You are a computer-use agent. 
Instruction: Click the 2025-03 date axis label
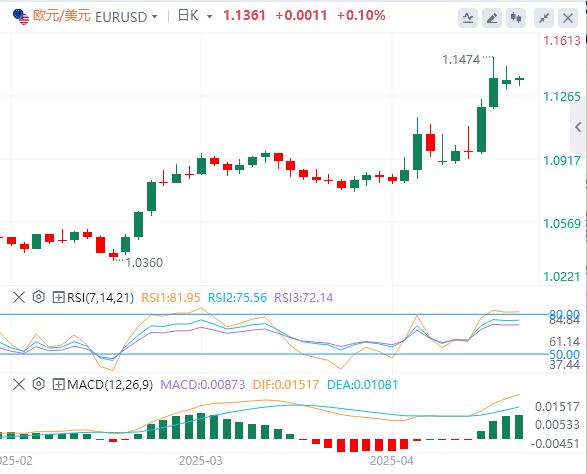click(x=201, y=461)
